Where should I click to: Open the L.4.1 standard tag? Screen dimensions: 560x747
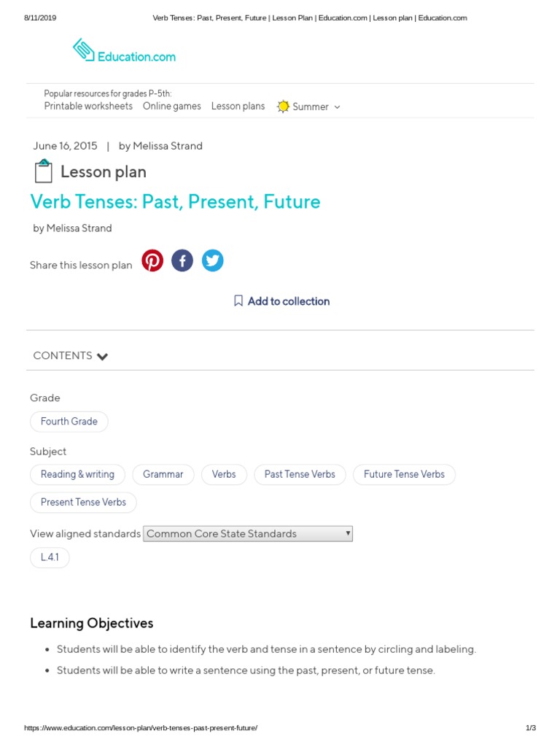(x=50, y=557)
